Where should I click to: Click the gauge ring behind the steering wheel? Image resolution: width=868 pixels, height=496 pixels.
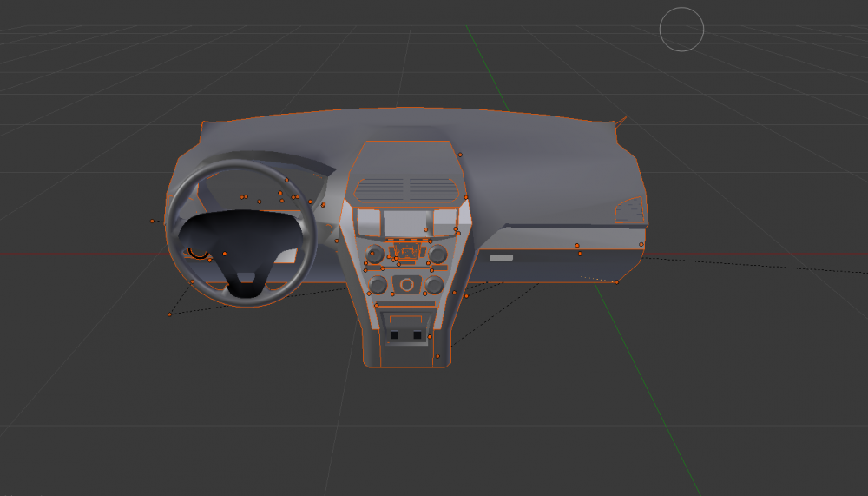198,253
